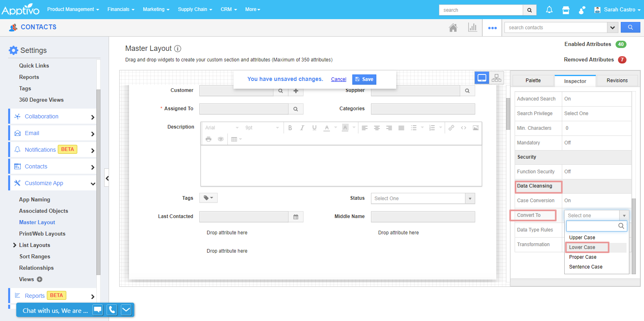Image resolution: width=644 pixels, height=321 pixels.
Task: Add new Customer with plus icon
Action: click(296, 91)
